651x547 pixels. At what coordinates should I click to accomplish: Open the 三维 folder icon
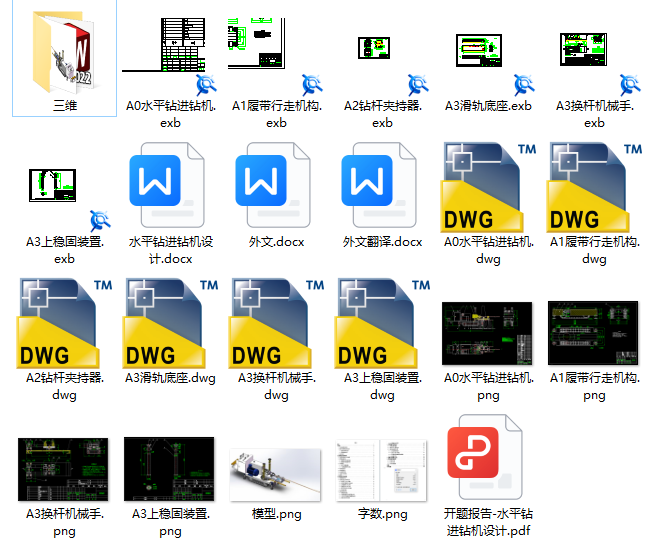pyautogui.click(x=64, y=53)
